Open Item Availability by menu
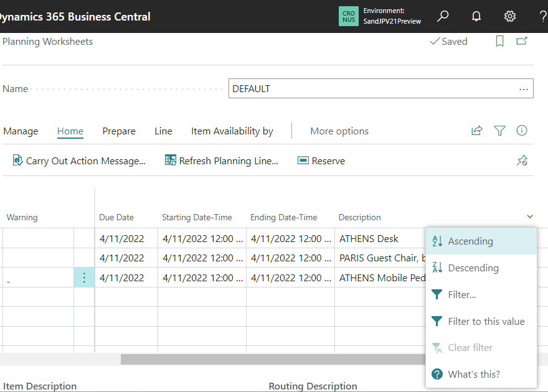Screen dimensions: 548x392 click(x=232, y=131)
